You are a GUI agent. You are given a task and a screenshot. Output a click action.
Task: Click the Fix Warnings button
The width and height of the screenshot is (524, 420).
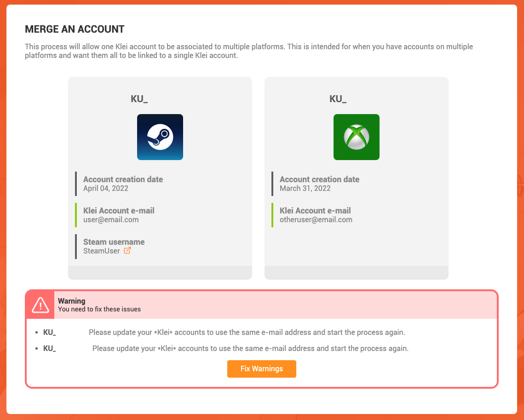262,369
